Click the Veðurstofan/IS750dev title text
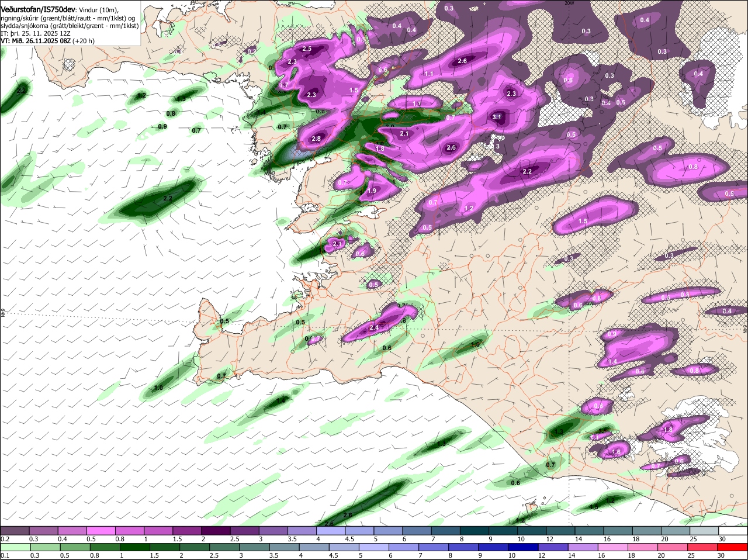 pyautogui.click(x=38, y=9)
